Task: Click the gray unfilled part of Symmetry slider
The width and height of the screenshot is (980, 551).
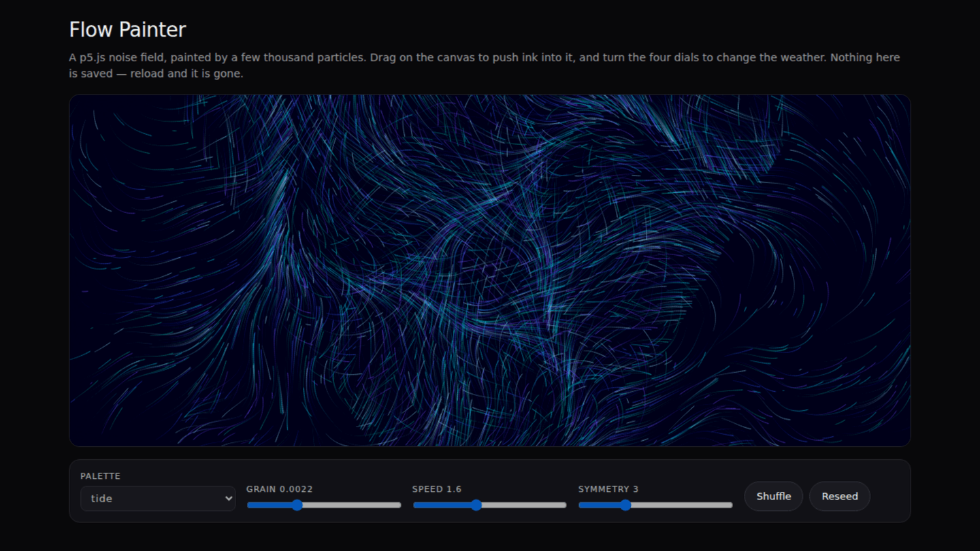Action: [x=682, y=505]
